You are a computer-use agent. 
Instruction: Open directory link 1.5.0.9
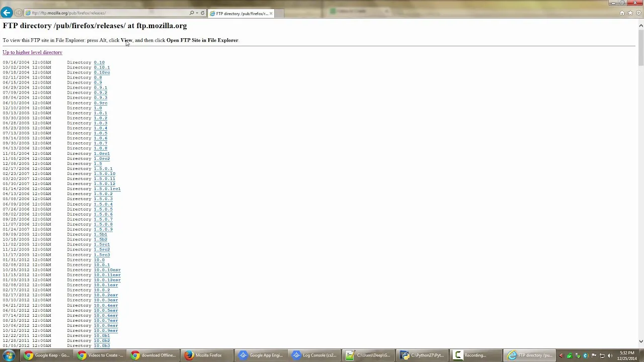coord(103,229)
